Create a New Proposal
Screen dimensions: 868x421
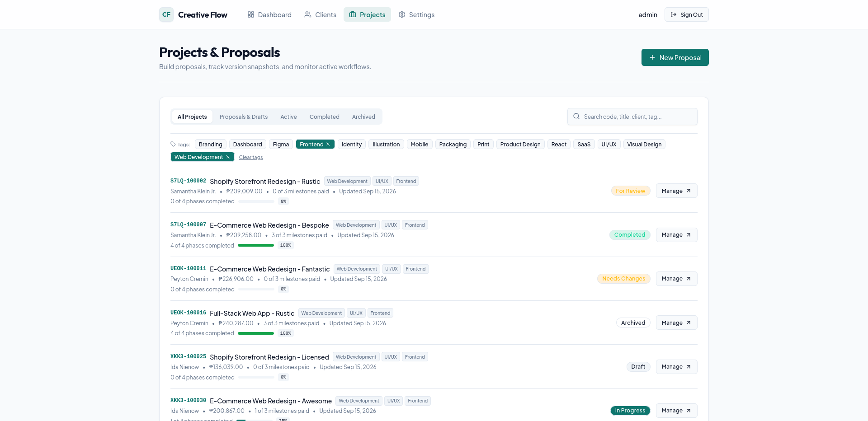coord(675,57)
